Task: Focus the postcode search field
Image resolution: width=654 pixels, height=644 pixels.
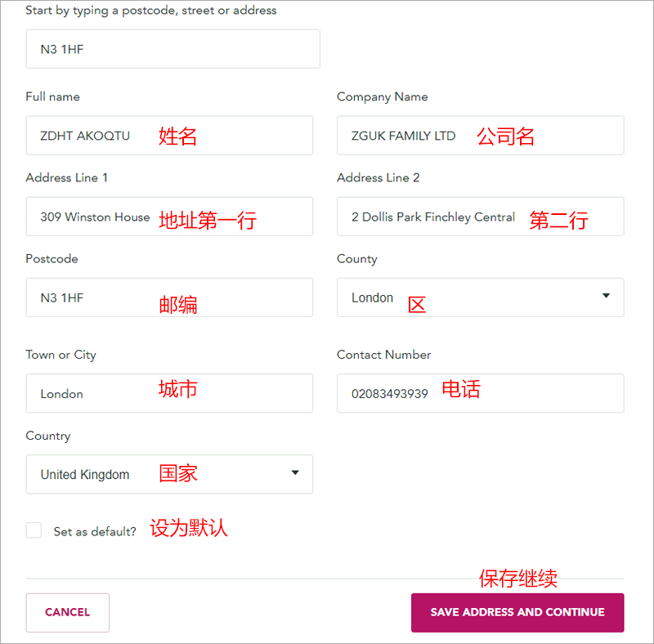Action: (173, 49)
